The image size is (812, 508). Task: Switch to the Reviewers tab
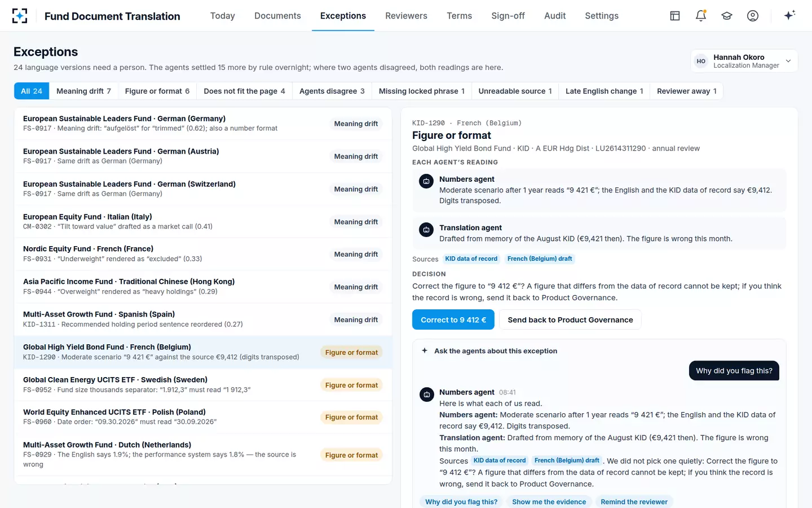[406, 16]
